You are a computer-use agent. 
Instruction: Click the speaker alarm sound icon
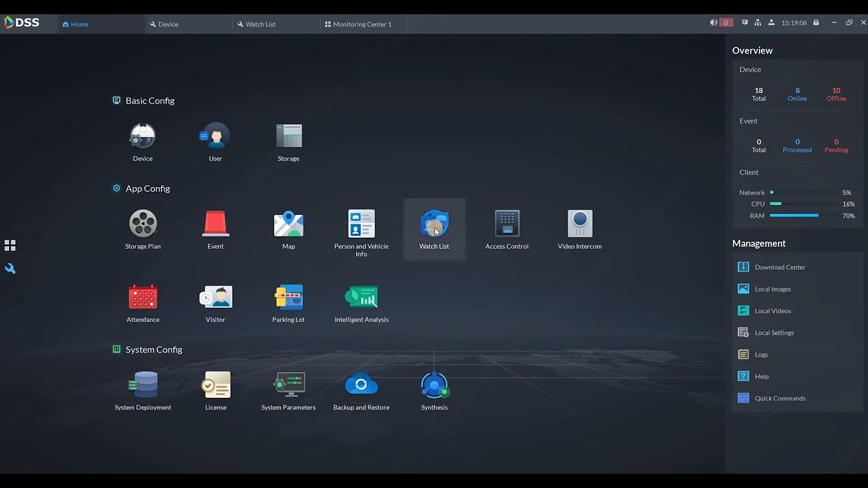[x=713, y=22]
